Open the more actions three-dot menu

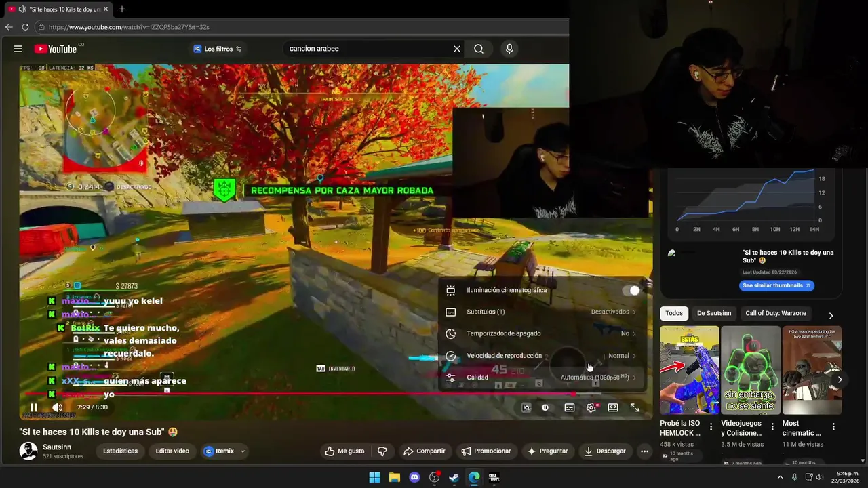644,451
